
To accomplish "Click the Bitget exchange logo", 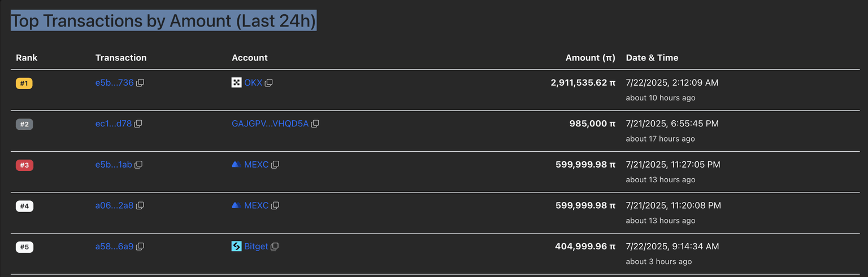I will tap(236, 247).
